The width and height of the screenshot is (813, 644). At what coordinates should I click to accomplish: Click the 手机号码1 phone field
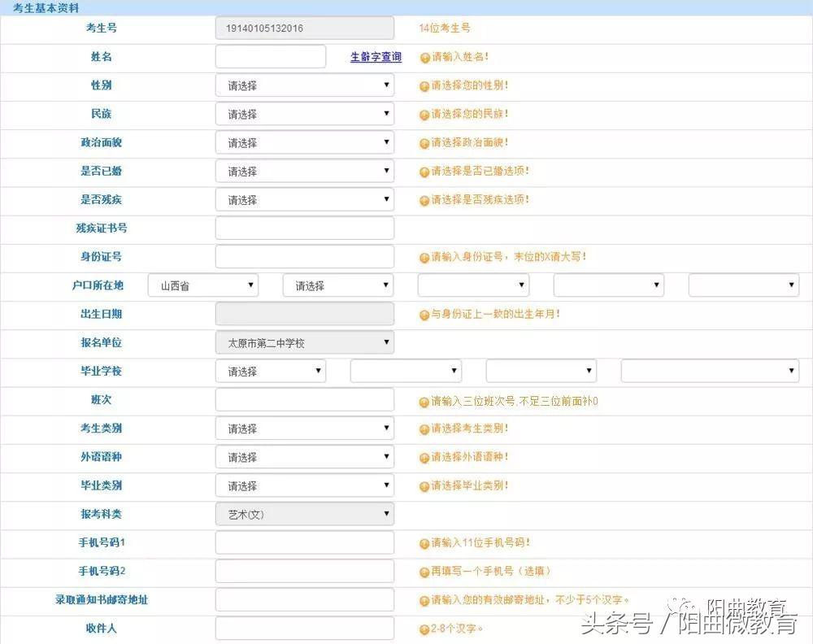click(x=304, y=542)
